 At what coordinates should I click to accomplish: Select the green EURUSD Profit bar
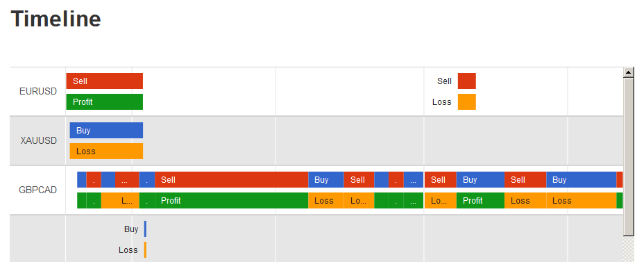104,102
